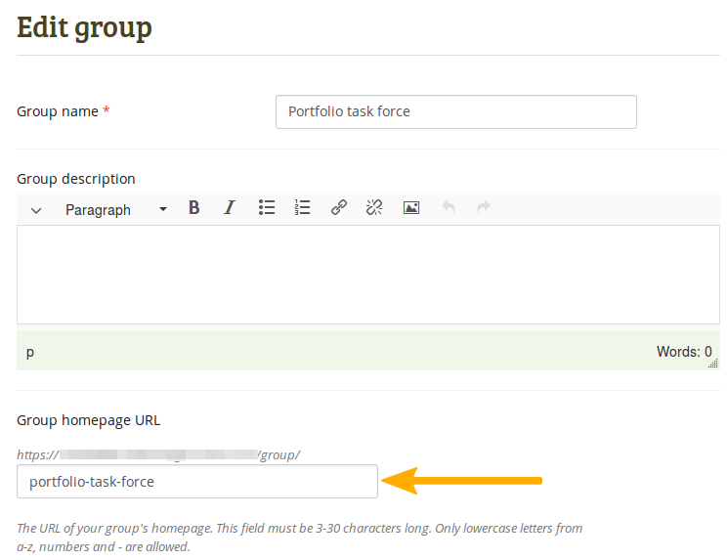Insert a bulleted list
Screen dimensions: 728x560
pos(267,208)
